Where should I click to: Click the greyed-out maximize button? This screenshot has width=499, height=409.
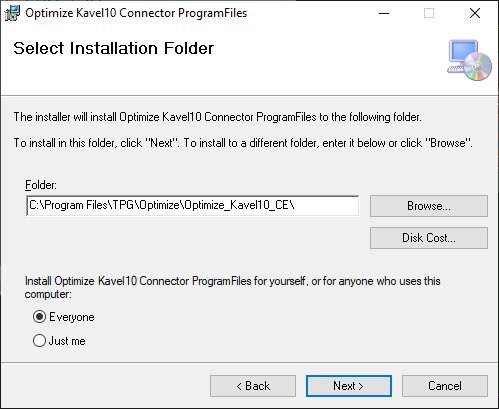pyautogui.click(x=429, y=13)
